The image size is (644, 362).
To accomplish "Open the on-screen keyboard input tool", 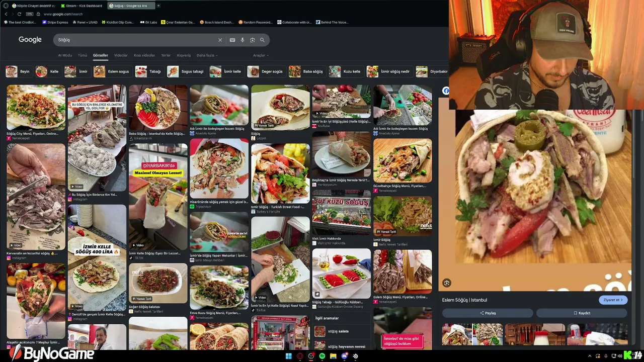I will pos(232,40).
